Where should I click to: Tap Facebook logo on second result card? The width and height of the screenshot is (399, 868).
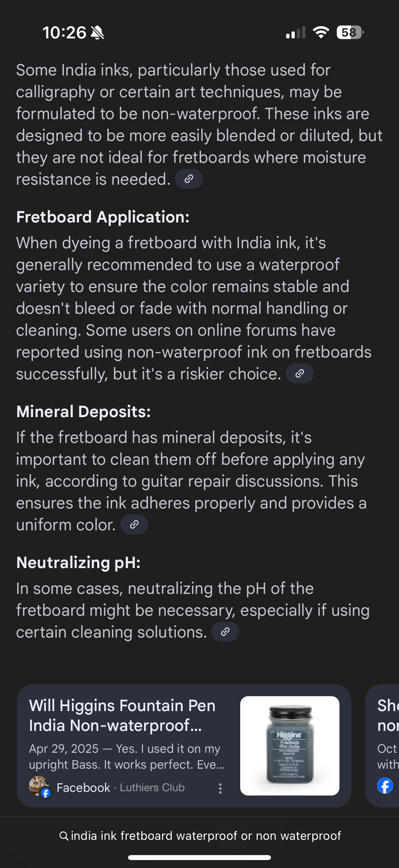(385, 786)
